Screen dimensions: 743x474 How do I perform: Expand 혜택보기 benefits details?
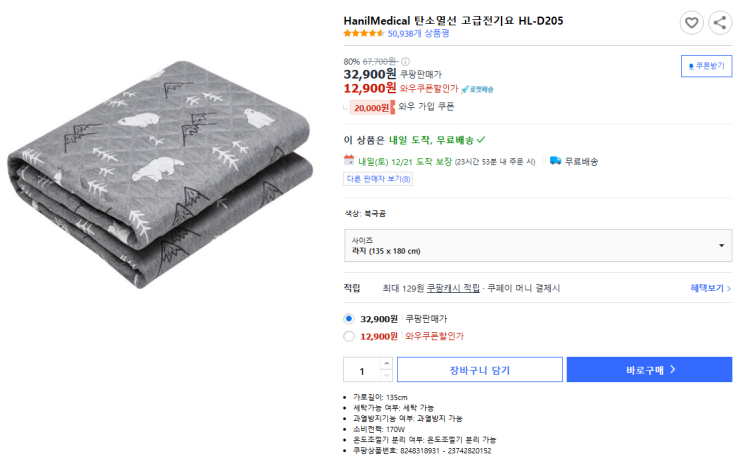coord(709,288)
